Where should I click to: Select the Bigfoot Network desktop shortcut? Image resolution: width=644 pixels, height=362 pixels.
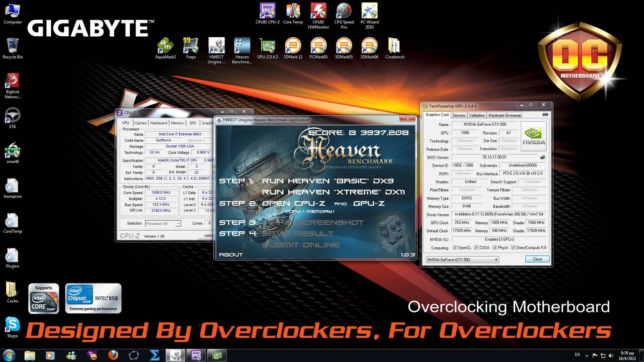(x=12, y=86)
